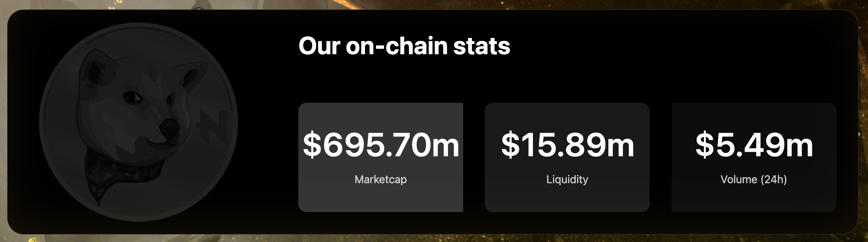Click the Volume (24h) label
This screenshot has width=868, height=242.
coord(754,179)
